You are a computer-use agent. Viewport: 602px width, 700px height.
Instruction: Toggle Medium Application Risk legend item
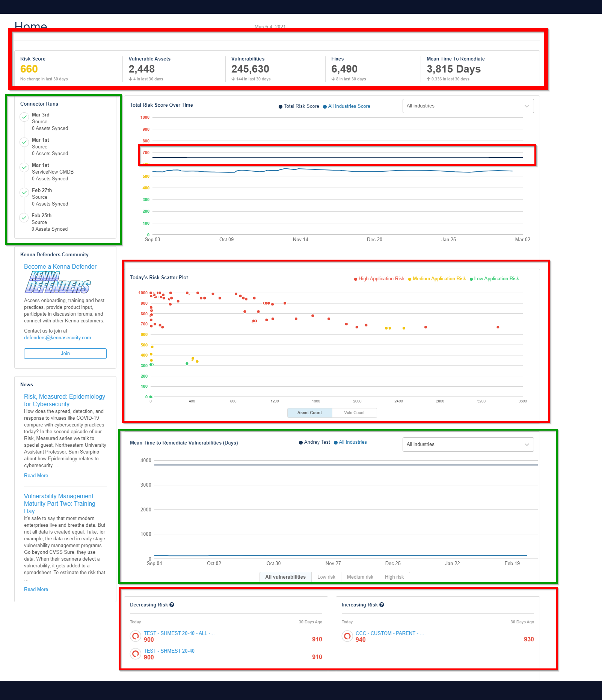click(x=437, y=279)
